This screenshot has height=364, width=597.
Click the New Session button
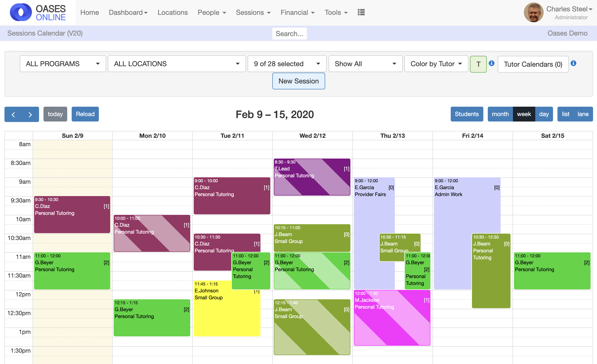tap(298, 81)
